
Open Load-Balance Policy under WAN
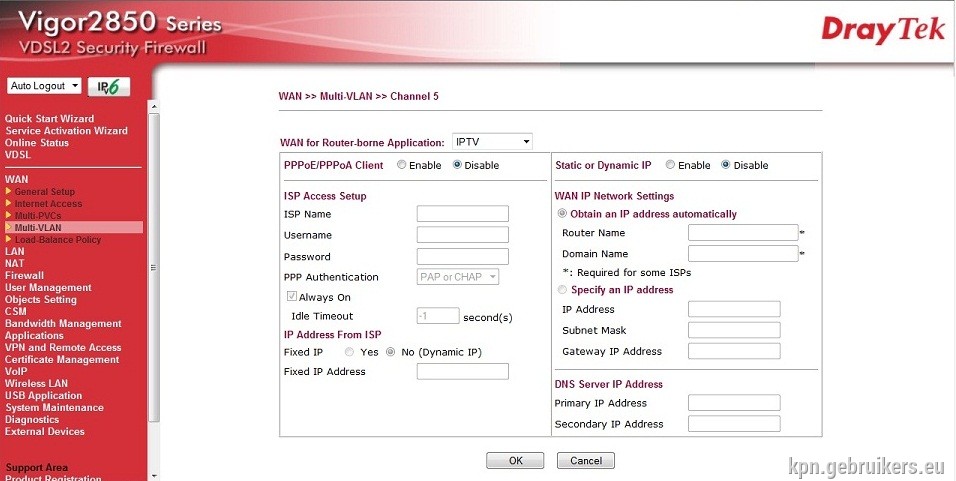[x=58, y=240]
